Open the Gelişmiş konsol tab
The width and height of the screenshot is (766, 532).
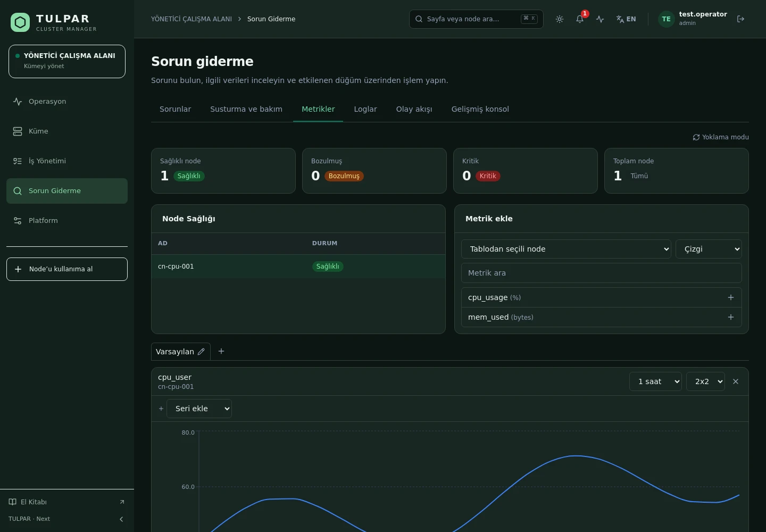pyautogui.click(x=480, y=109)
